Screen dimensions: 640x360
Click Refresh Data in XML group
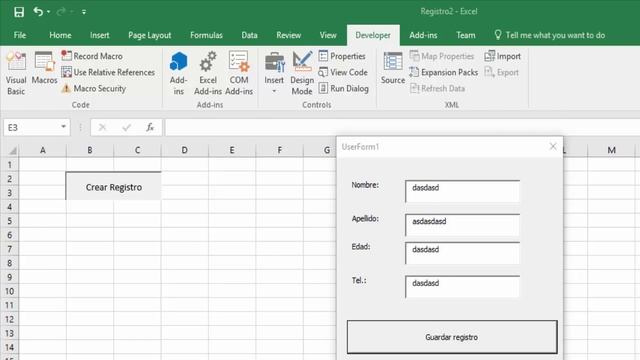[x=437, y=88]
